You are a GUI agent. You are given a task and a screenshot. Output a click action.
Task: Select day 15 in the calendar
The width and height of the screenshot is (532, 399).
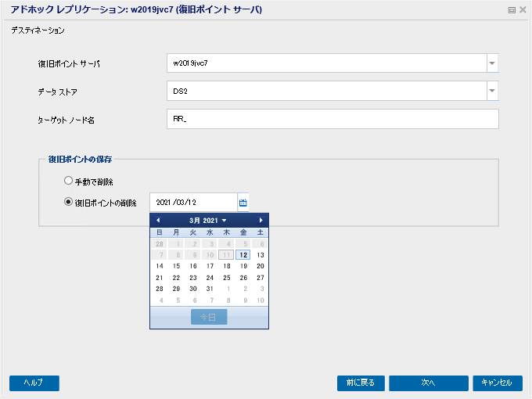click(176, 266)
